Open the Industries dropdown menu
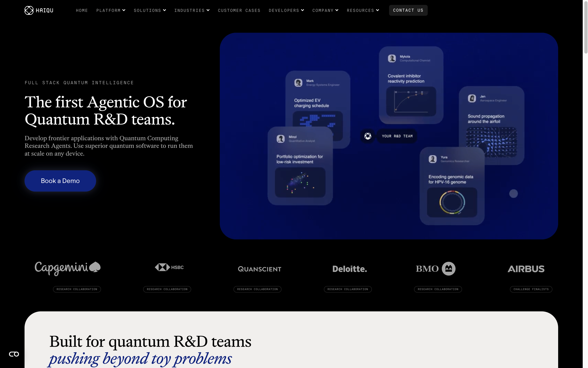Viewport: 588px width, 368px height. click(192, 10)
